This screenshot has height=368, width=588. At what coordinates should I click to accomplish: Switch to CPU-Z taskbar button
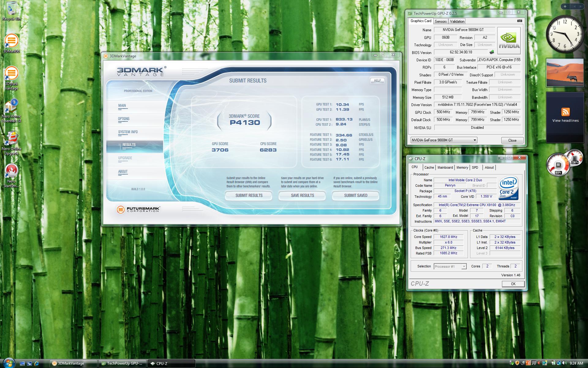click(x=171, y=363)
